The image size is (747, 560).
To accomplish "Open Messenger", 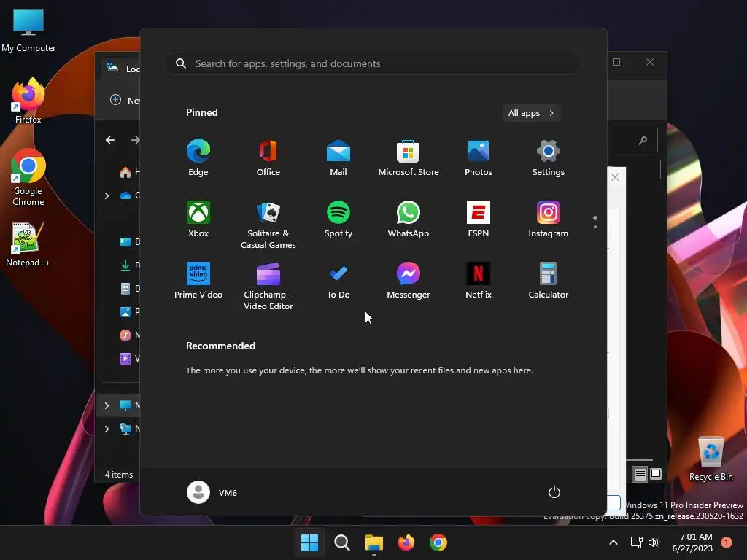I will [409, 281].
